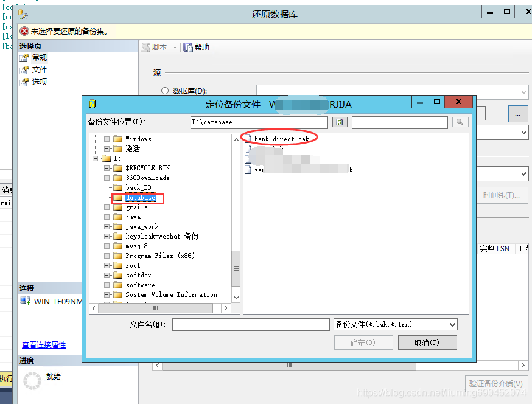Click the 取消(C) button
This screenshot has width=532, height=404.
click(427, 342)
